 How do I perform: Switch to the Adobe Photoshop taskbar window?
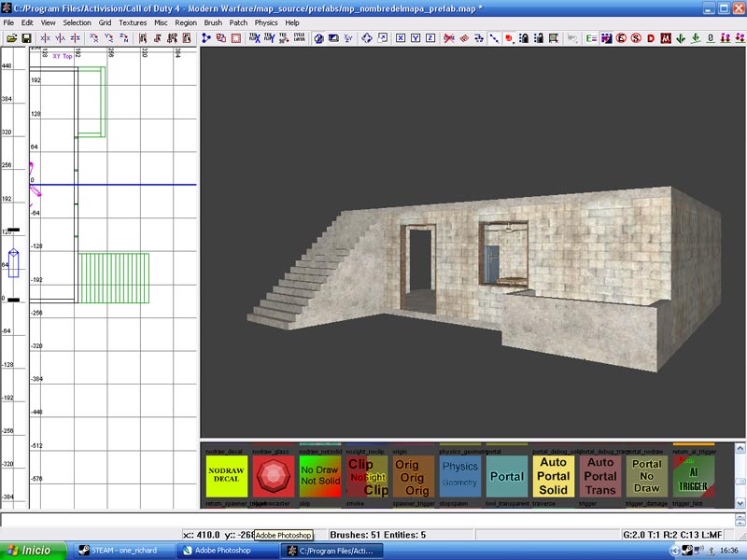(x=229, y=551)
